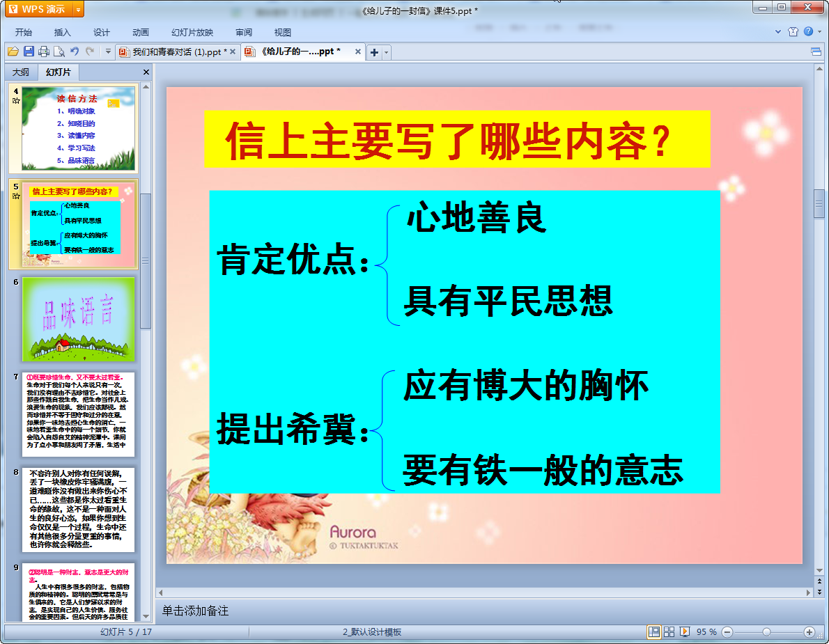
Task: Open the 设计 menu tab
Action: click(x=102, y=32)
